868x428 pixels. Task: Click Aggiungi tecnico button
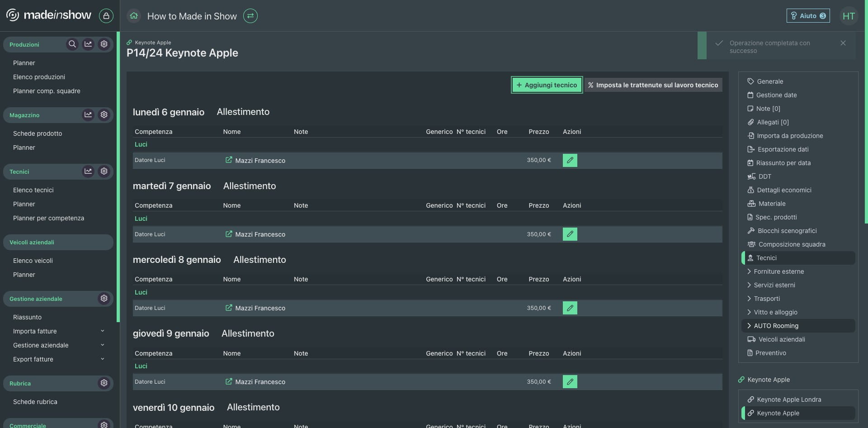(547, 85)
